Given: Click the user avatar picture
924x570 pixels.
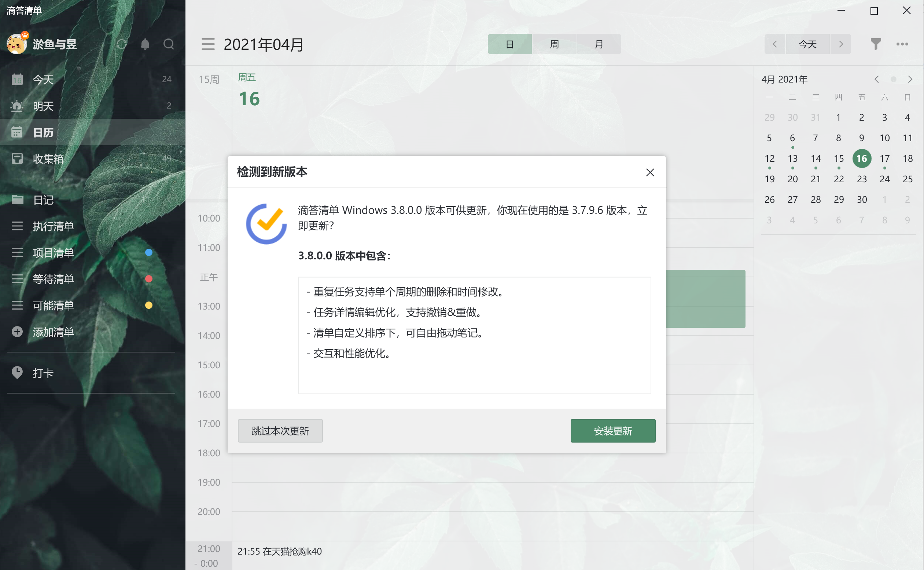Looking at the screenshot, I should [x=16, y=44].
